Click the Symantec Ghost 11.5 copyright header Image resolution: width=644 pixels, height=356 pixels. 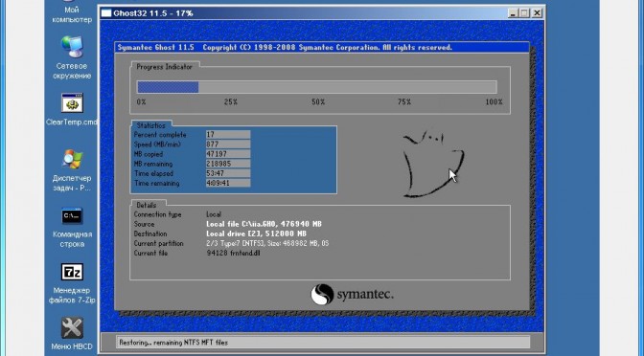pos(285,48)
